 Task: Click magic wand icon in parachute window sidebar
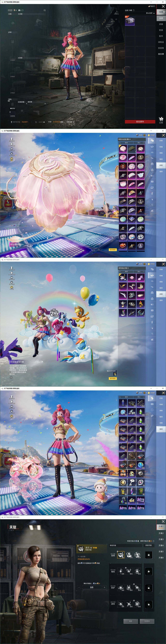152,204
